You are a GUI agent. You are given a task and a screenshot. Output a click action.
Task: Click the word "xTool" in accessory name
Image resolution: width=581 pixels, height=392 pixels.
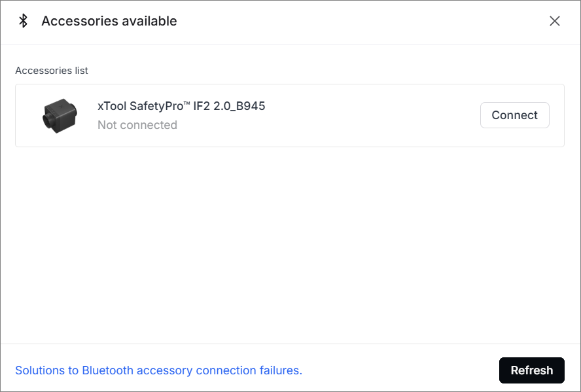coord(112,106)
